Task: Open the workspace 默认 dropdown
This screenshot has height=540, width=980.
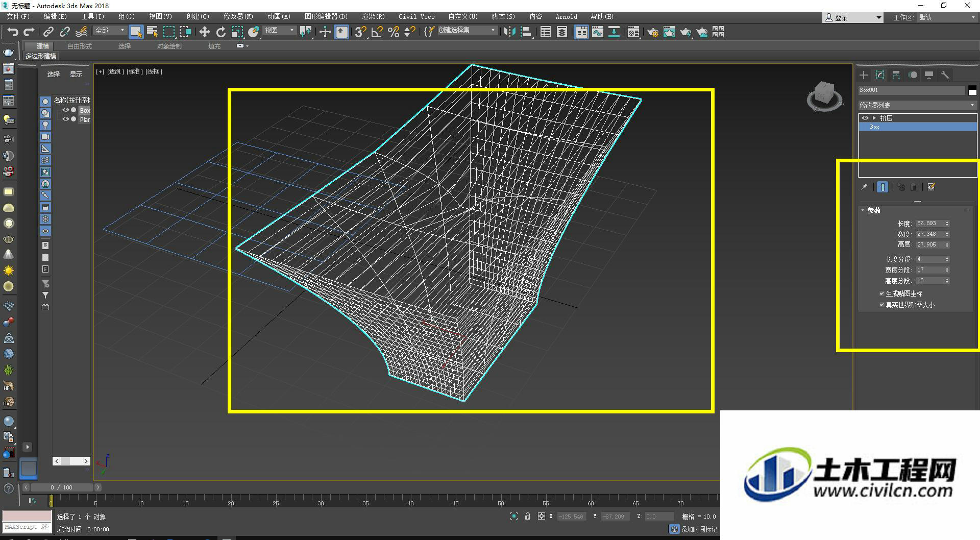Action: click(x=947, y=17)
